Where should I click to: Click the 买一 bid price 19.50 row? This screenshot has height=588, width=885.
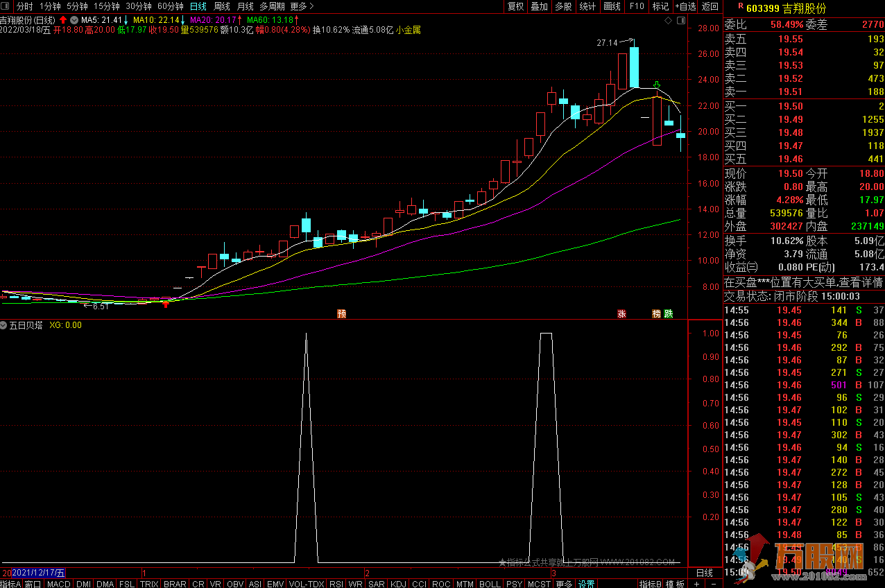click(x=804, y=106)
